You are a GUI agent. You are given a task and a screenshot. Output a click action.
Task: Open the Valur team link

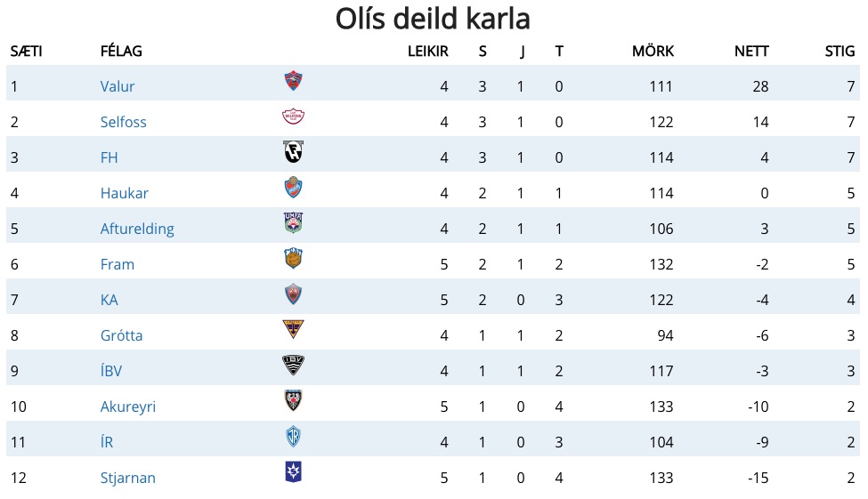click(118, 86)
